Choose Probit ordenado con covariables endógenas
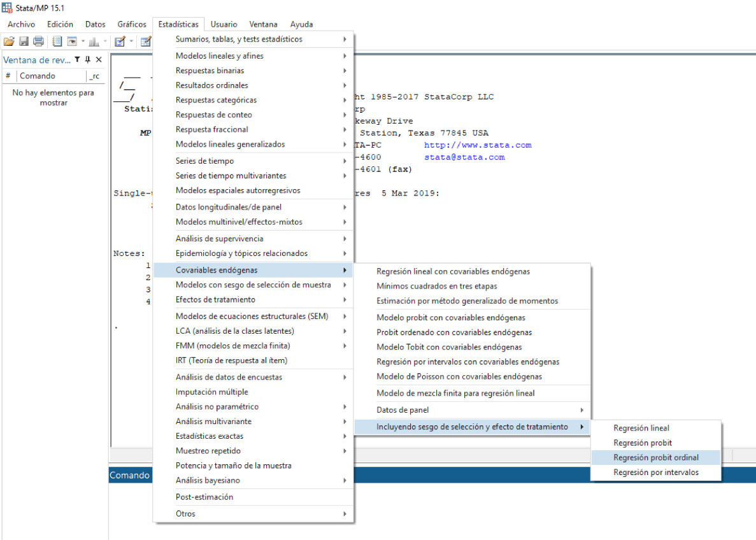 coord(473,332)
